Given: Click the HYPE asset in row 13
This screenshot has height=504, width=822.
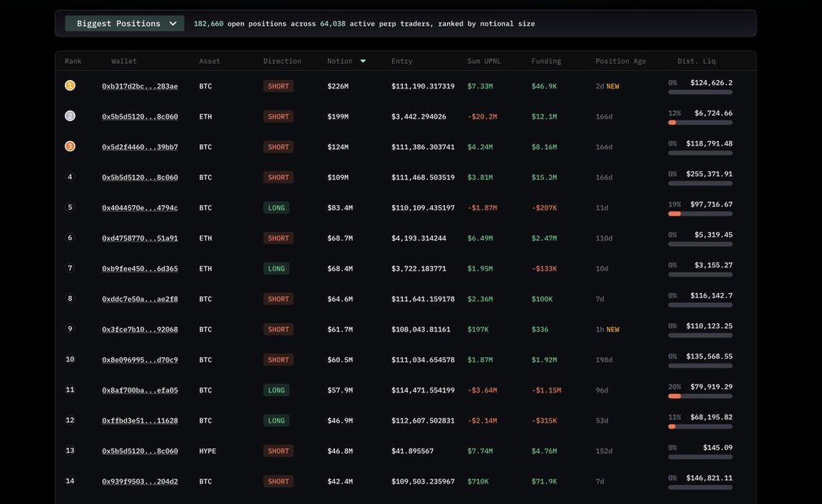Looking at the screenshot, I should (x=207, y=451).
